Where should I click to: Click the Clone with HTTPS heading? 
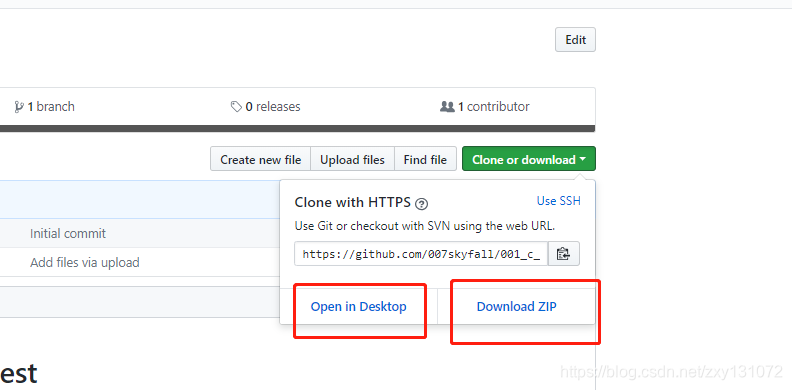click(x=353, y=203)
